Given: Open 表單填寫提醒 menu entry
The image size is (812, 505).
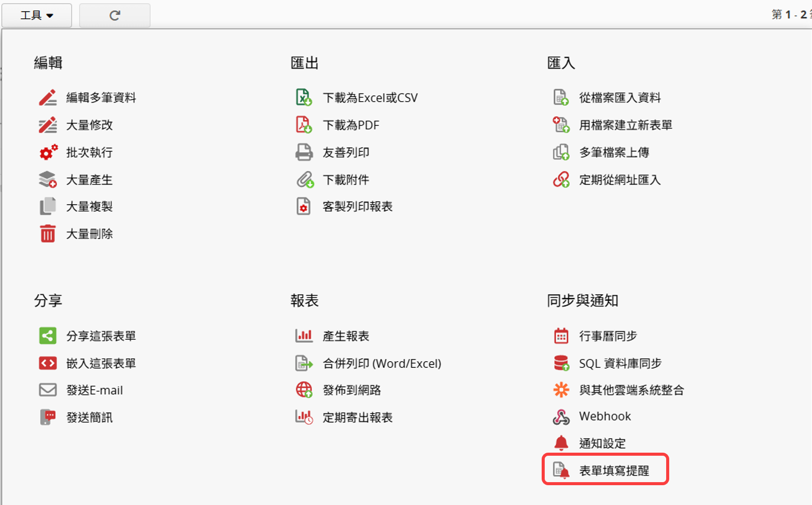Looking at the screenshot, I should [x=614, y=470].
